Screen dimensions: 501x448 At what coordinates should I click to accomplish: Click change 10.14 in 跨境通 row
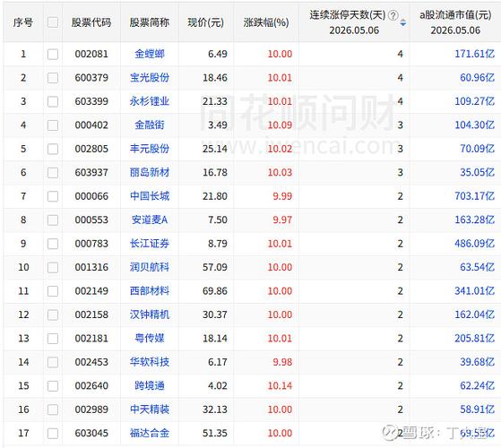(280, 386)
